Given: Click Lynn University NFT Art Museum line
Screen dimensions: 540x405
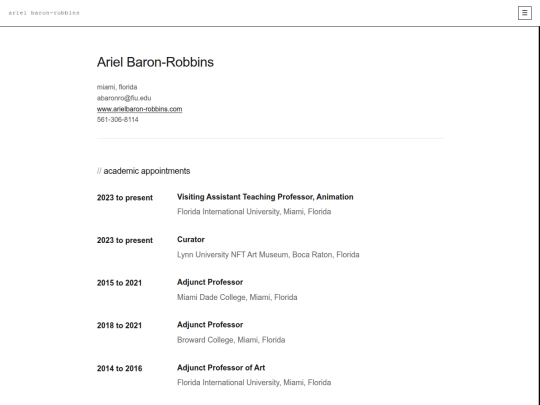Looking at the screenshot, I should tap(268, 255).
